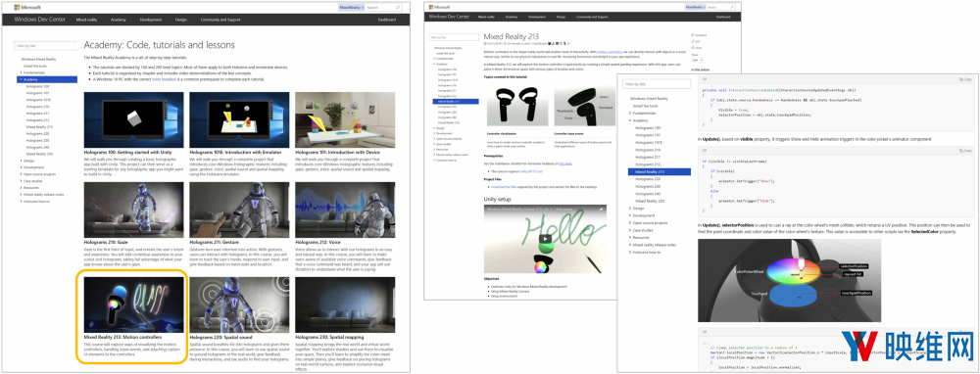The image size is (980, 374).
Task: Open the Development menu in left navbar
Action: click(151, 20)
